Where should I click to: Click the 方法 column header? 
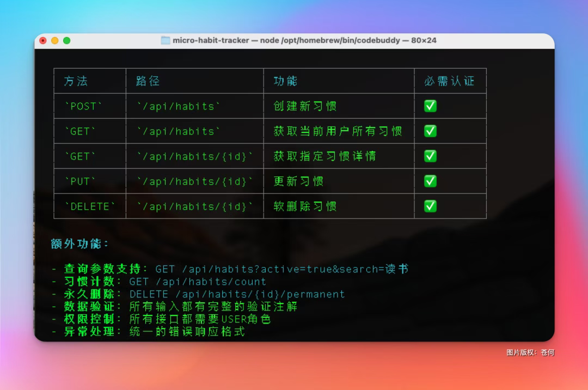click(x=76, y=81)
